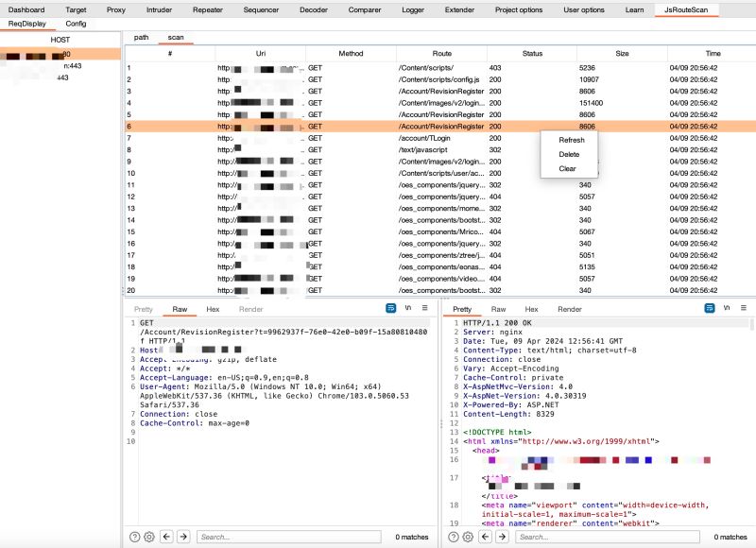Open the hamburger menu in the request editor toolbar
Image resolution: width=756 pixels, height=548 pixels.
coord(425,309)
